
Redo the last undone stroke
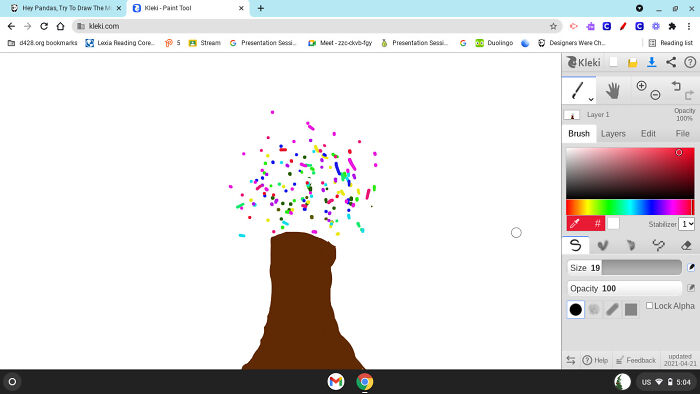pos(689,95)
